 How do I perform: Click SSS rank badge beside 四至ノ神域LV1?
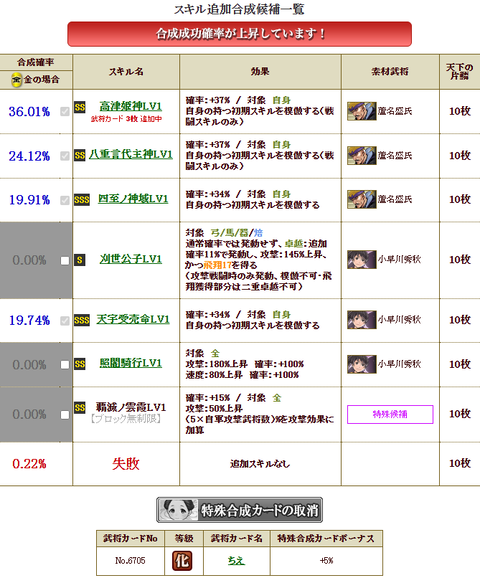pos(82,200)
